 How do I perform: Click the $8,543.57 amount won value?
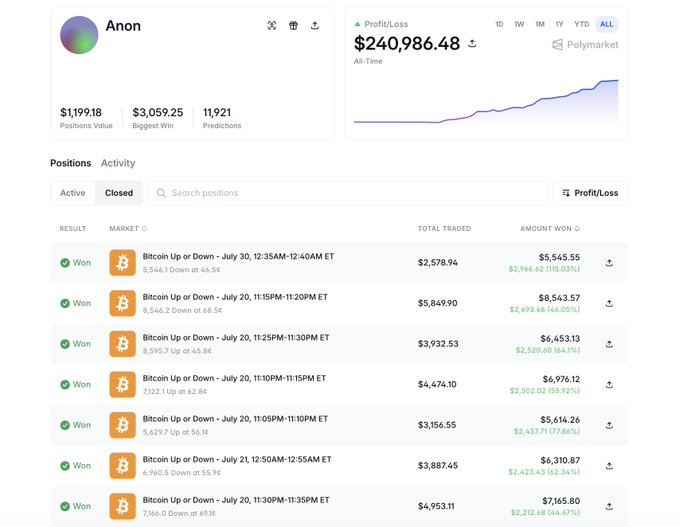tap(559, 298)
